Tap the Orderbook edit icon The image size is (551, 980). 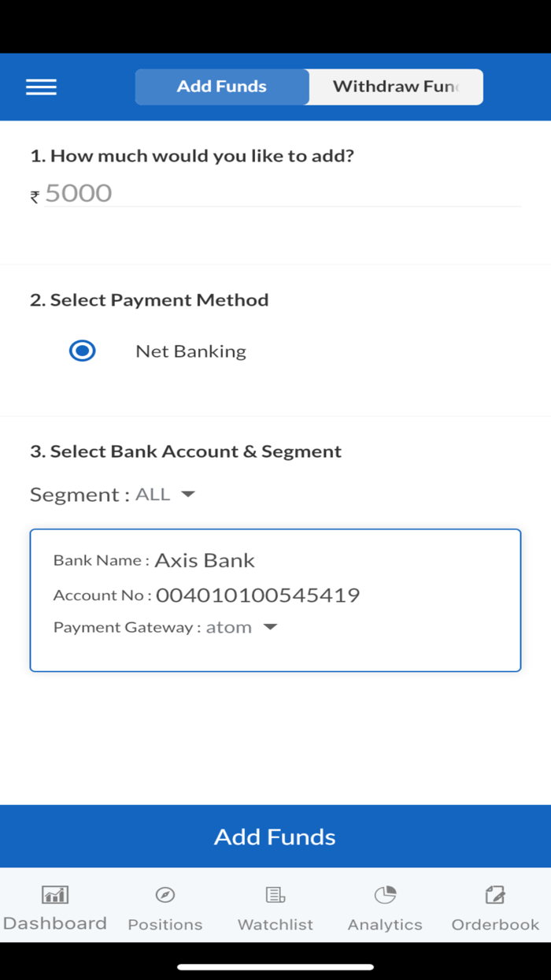click(495, 894)
